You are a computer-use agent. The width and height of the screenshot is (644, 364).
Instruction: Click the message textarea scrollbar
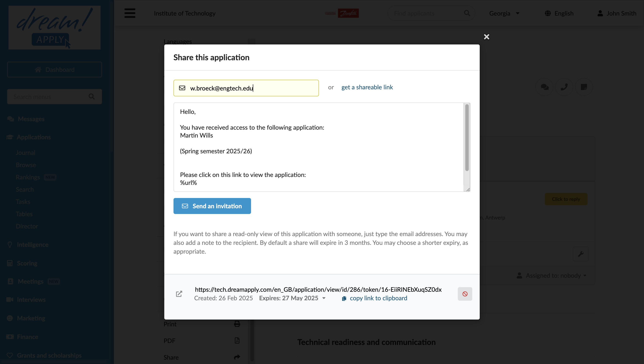click(467, 138)
